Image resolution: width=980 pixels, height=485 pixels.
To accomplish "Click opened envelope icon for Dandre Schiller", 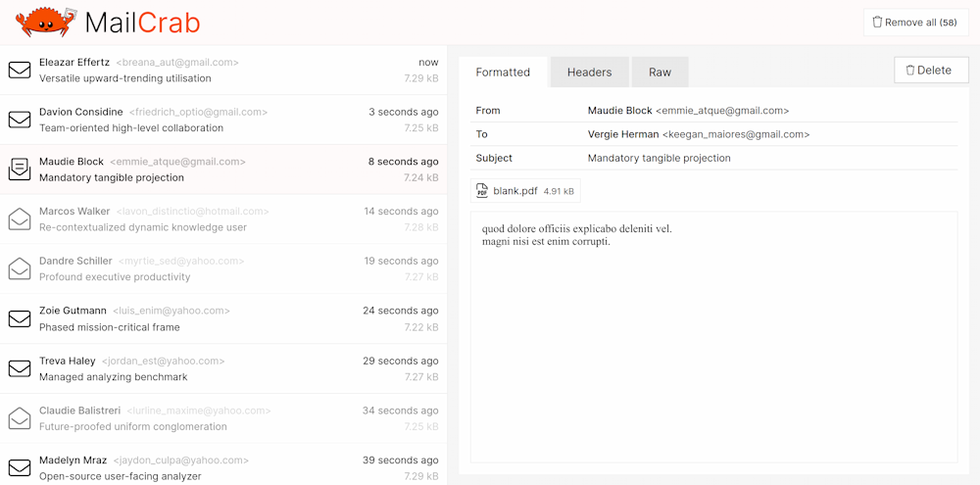I will [x=20, y=268].
